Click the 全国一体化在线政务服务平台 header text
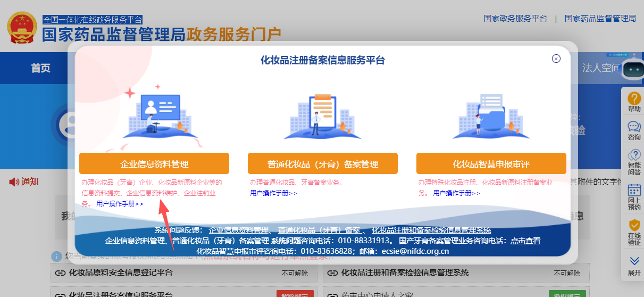This screenshot has height=297, width=644. [93, 20]
